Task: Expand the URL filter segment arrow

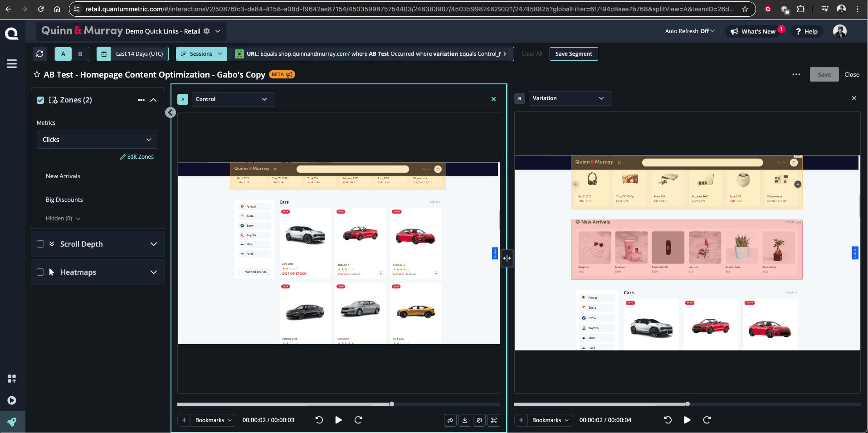Action: click(505, 54)
